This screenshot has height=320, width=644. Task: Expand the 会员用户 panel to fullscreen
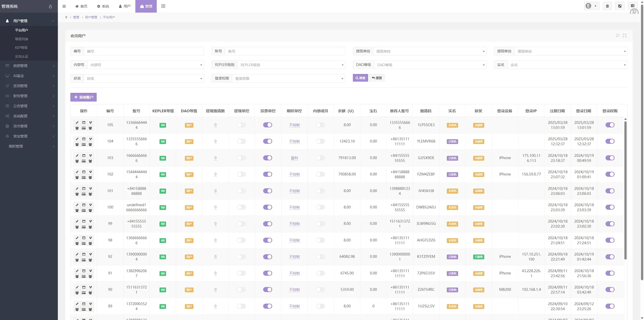click(625, 35)
